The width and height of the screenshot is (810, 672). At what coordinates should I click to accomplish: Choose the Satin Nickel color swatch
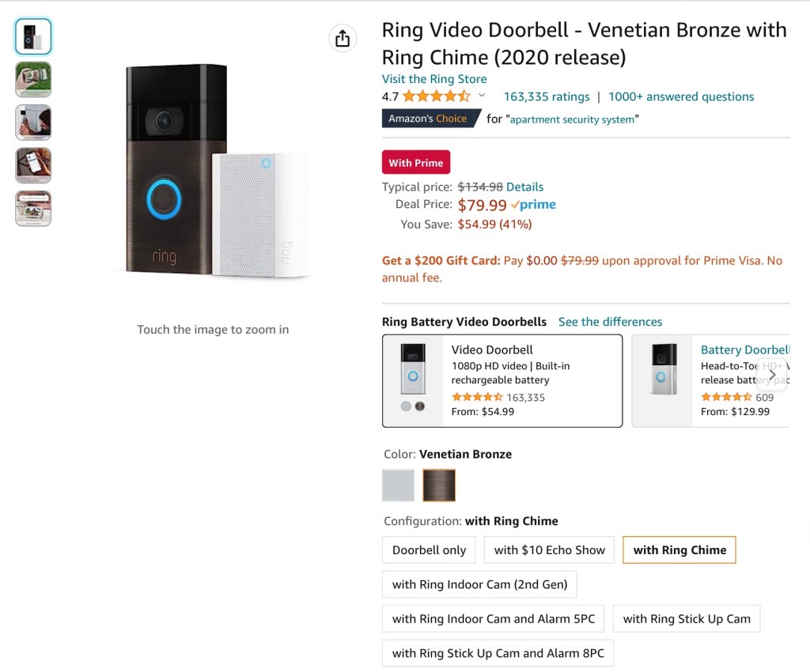[398, 485]
